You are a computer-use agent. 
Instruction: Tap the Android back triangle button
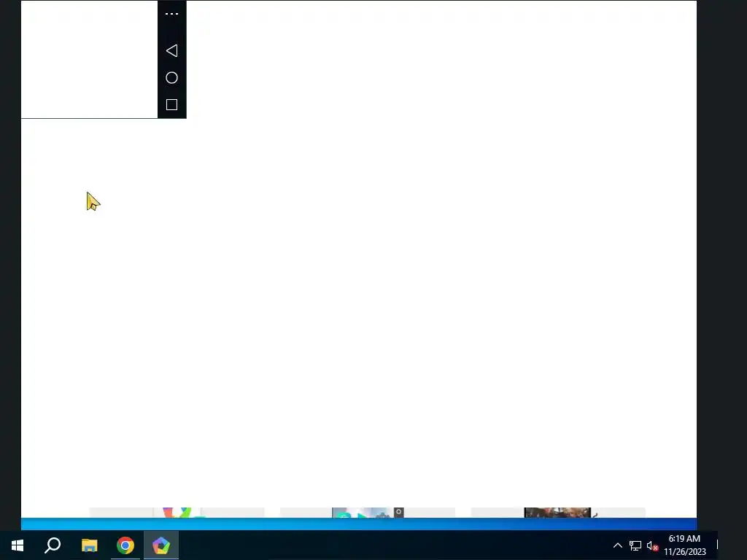(x=171, y=50)
